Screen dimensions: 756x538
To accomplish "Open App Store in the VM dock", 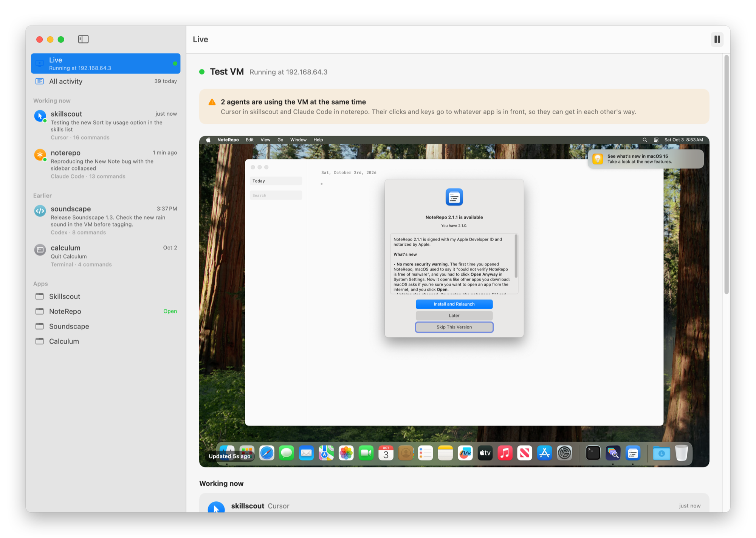I will click(x=544, y=453).
